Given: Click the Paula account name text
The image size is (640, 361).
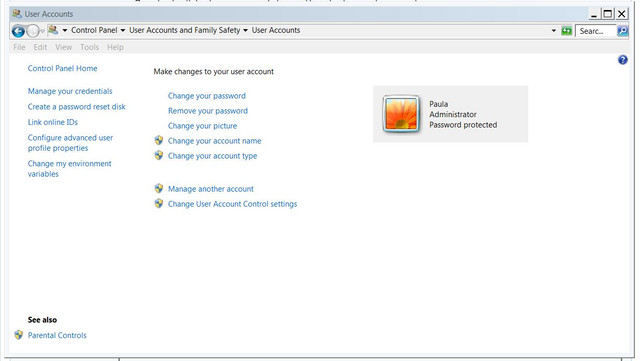Looking at the screenshot, I should pyautogui.click(x=438, y=104).
